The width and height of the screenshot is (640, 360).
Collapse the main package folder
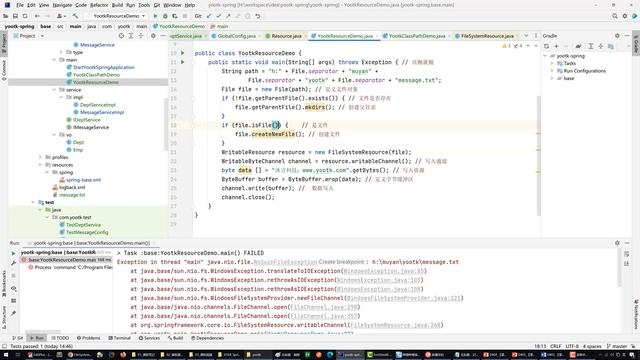[54, 60]
